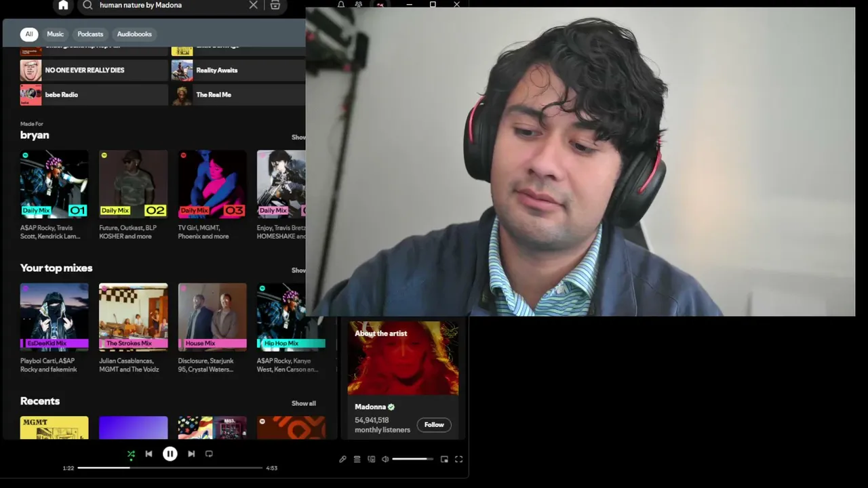
Task: Open the About the artist Madonna image
Action: coord(403,358)
